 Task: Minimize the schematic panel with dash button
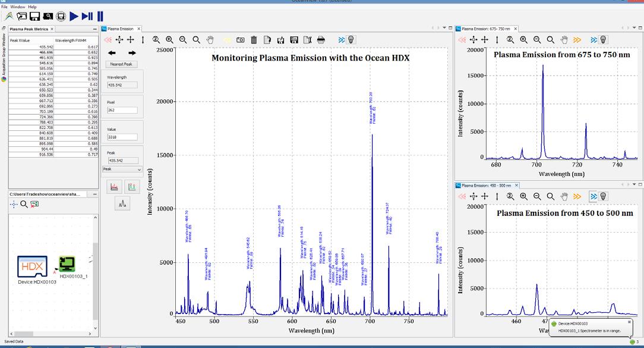95,194
